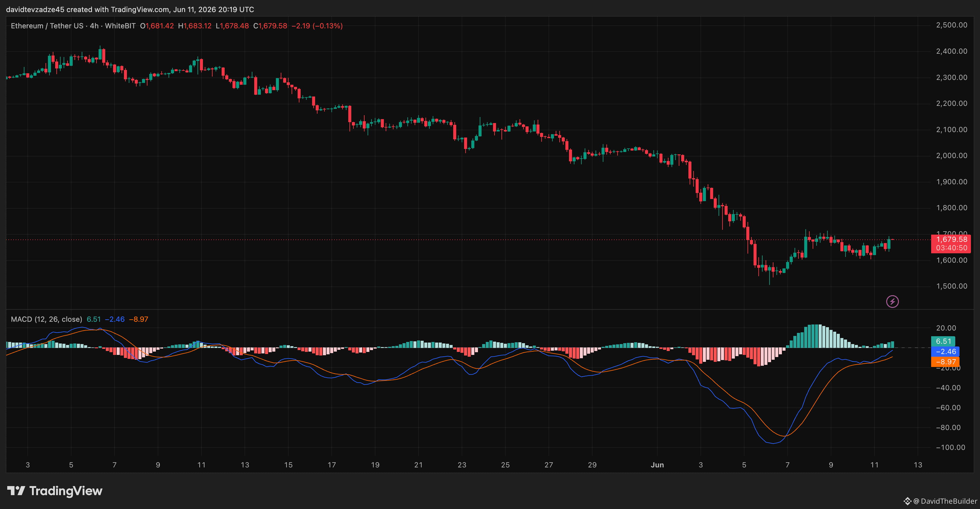The image size is (980, 509).
Task: Click the green 6.51 MACD histogram axis tag
Action: tap(943, 341)
